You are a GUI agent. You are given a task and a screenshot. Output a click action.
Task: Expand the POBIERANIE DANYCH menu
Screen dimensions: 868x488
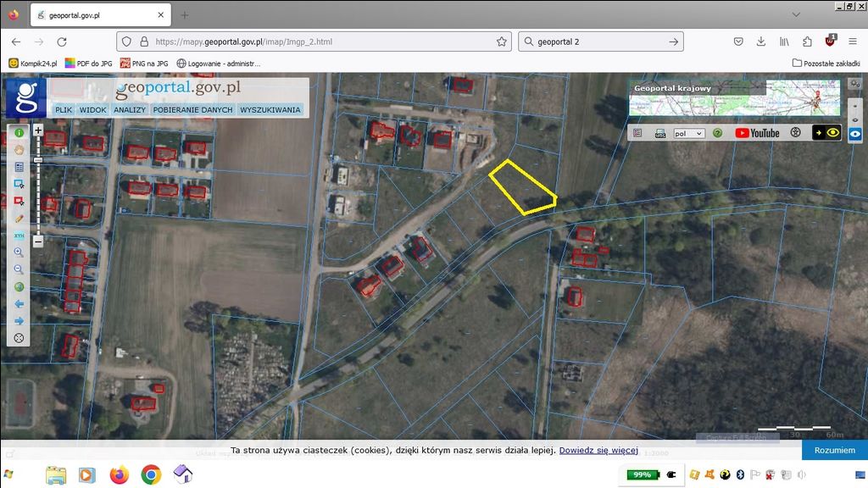tap(192, 109)
